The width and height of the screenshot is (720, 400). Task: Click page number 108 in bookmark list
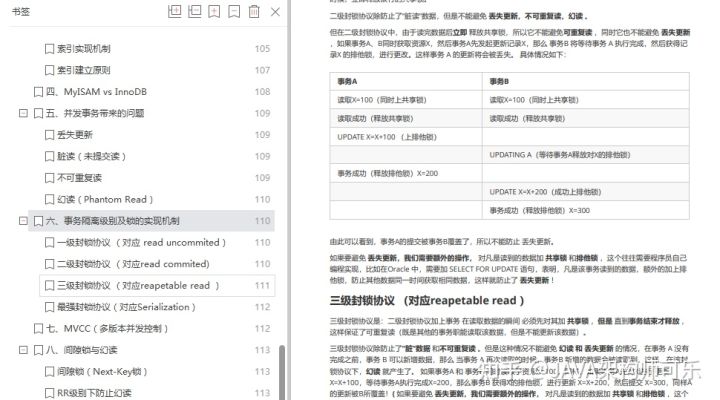tap(263, 92)
